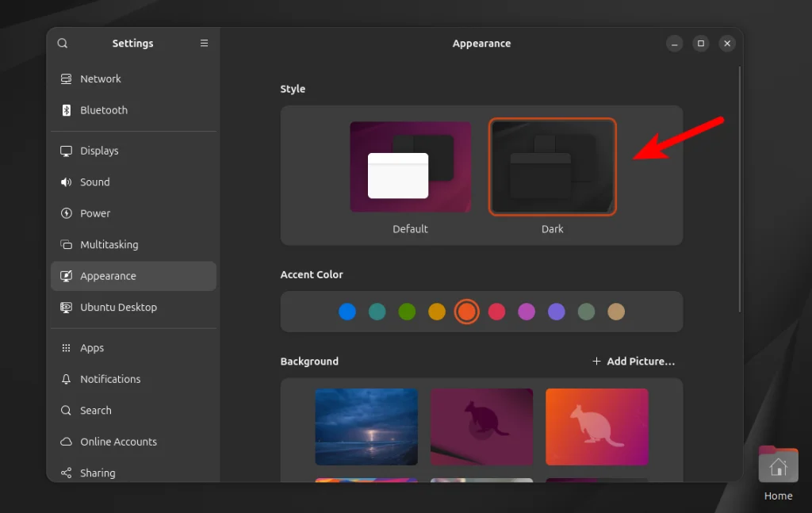
Task: Open the Online Accounts page
Action: tap(65, 442)
